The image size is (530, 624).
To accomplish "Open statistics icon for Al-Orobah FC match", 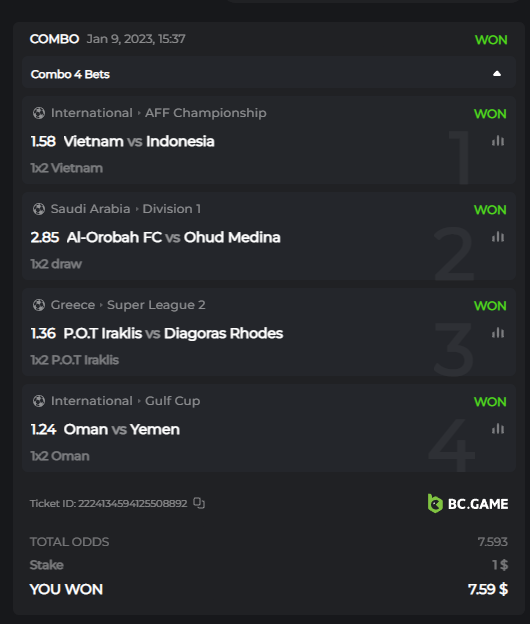I will click(498, 237).
